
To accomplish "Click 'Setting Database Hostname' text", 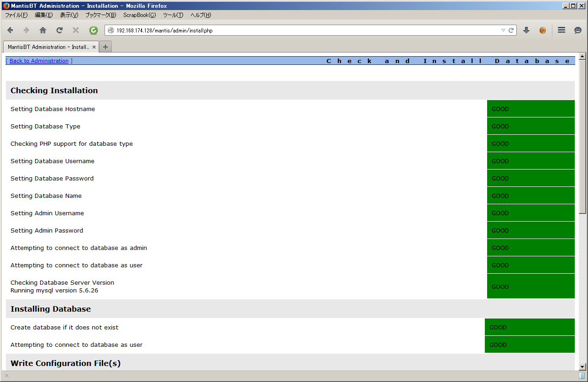I will point(52,109).
